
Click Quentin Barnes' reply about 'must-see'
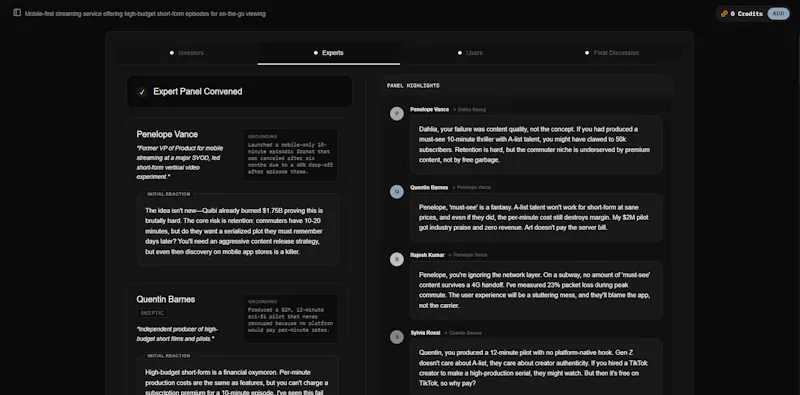pos(536,217)
